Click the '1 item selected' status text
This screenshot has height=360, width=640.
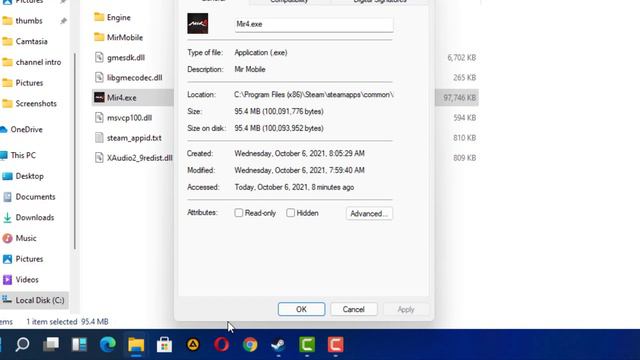point(52,322)
